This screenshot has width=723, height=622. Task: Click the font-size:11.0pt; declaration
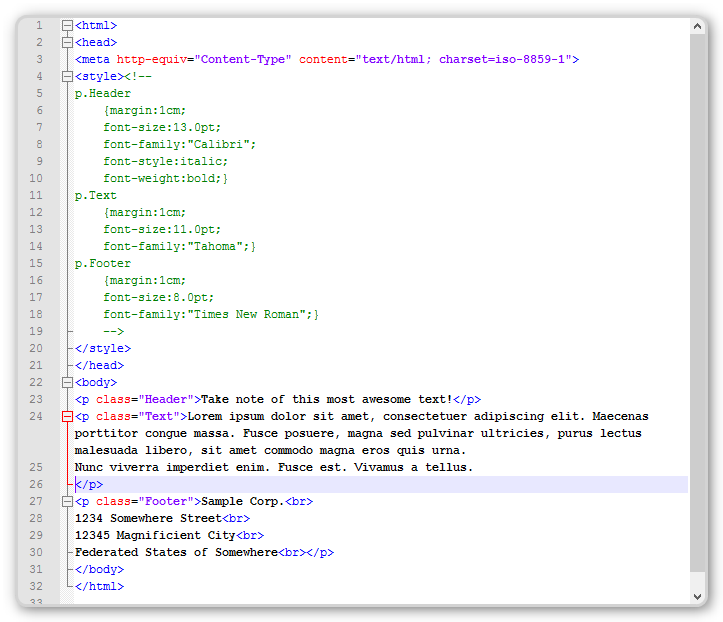[162, 230]
